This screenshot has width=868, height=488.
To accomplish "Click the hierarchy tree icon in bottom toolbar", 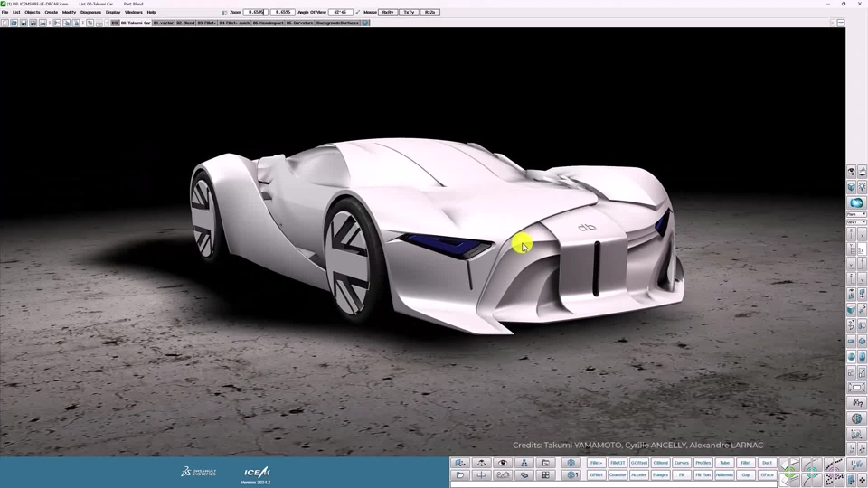I will tap(524, 463).
